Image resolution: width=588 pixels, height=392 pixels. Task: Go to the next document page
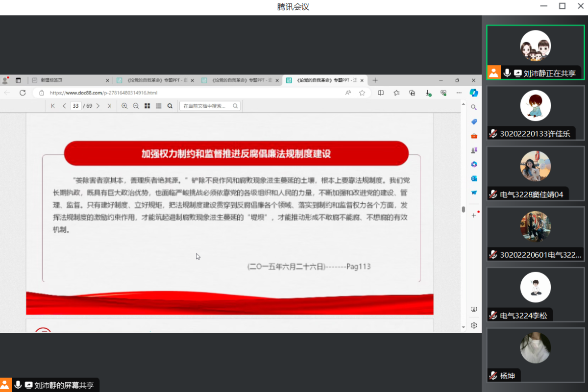98,106
